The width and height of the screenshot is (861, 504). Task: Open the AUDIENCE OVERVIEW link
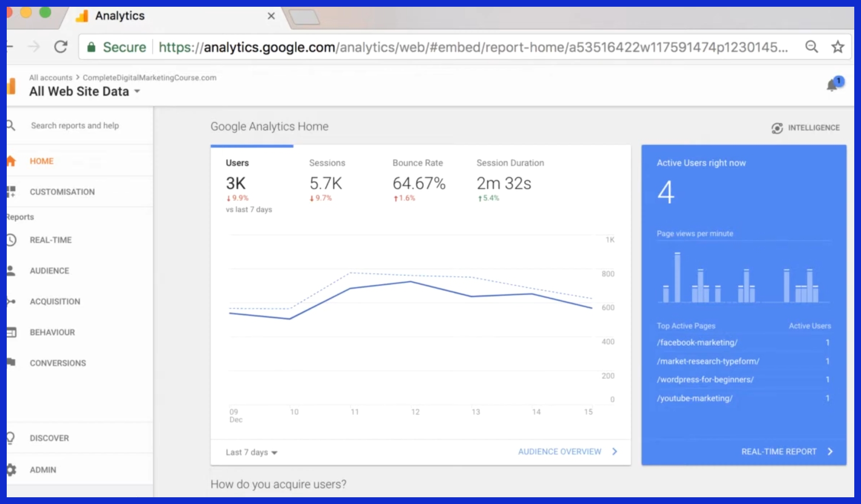pos(559,452)
